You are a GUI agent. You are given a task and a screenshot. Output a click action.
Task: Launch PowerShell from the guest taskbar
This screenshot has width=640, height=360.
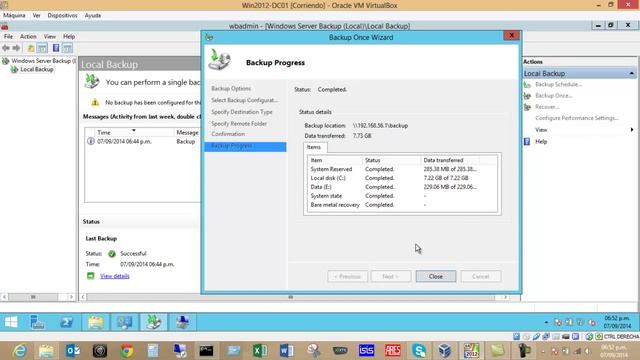(67, 322)
